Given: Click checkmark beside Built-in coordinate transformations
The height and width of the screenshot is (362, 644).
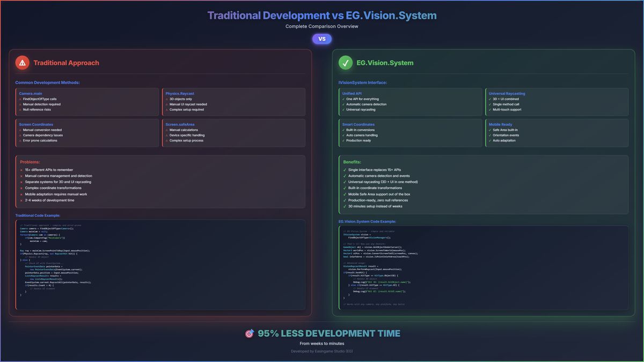Looking at the screenshot, I should click(345, 188).
